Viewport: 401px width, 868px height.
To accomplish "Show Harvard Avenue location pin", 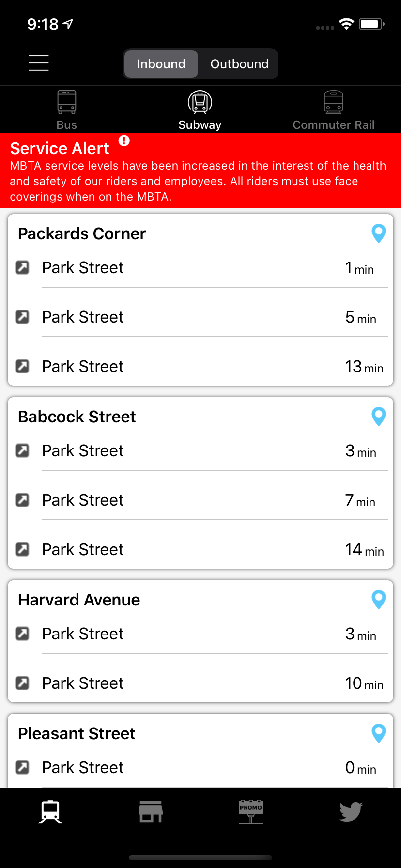I will (378, 600).
